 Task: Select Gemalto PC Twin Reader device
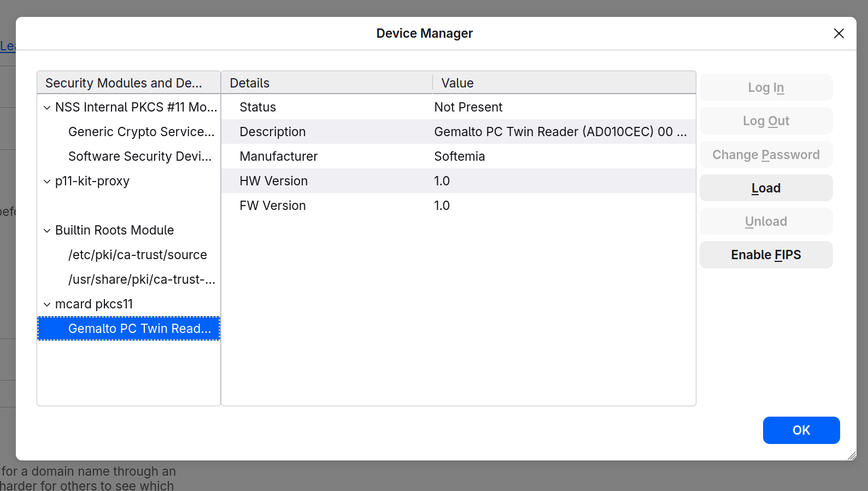click(x=129, y=329)
